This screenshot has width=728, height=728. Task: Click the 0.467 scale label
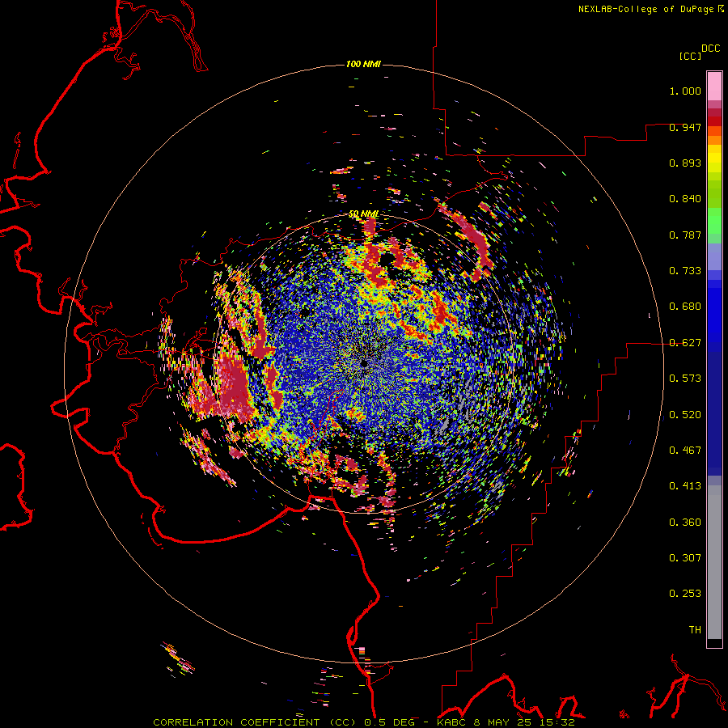click(685, 451)
